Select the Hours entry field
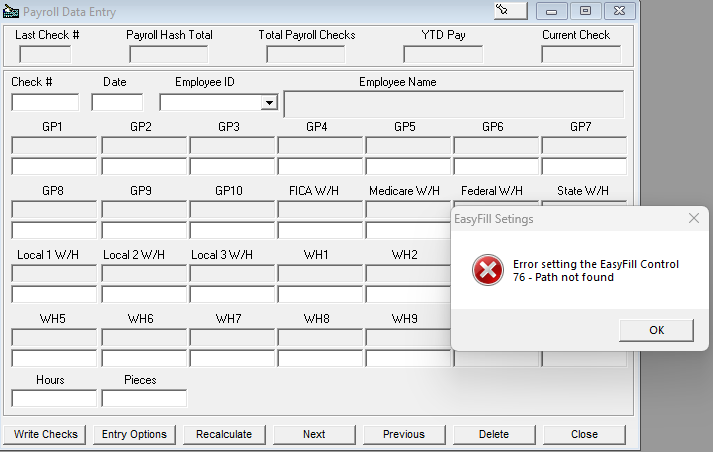The width and height of the screenshot is (713, 452). [x=54, y=398]
